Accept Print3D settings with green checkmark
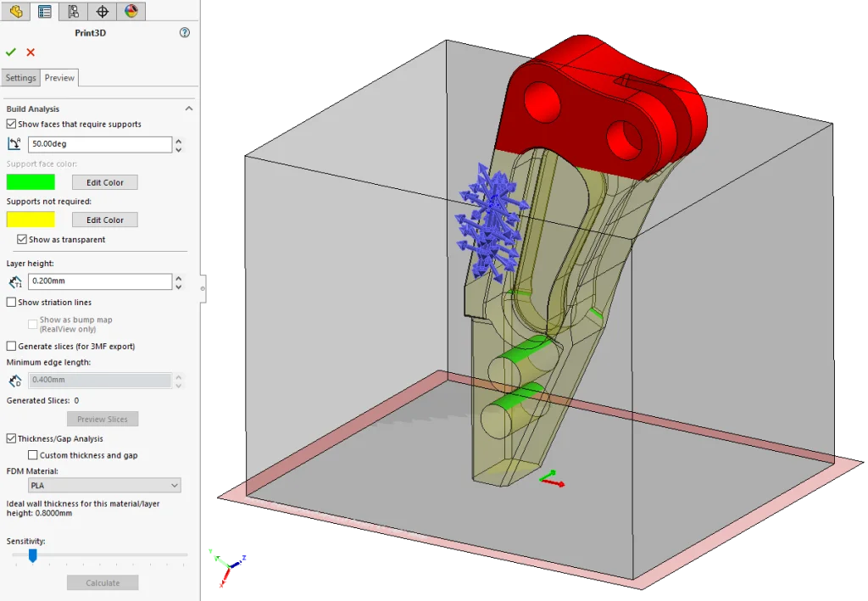 [x=10, y=52]
